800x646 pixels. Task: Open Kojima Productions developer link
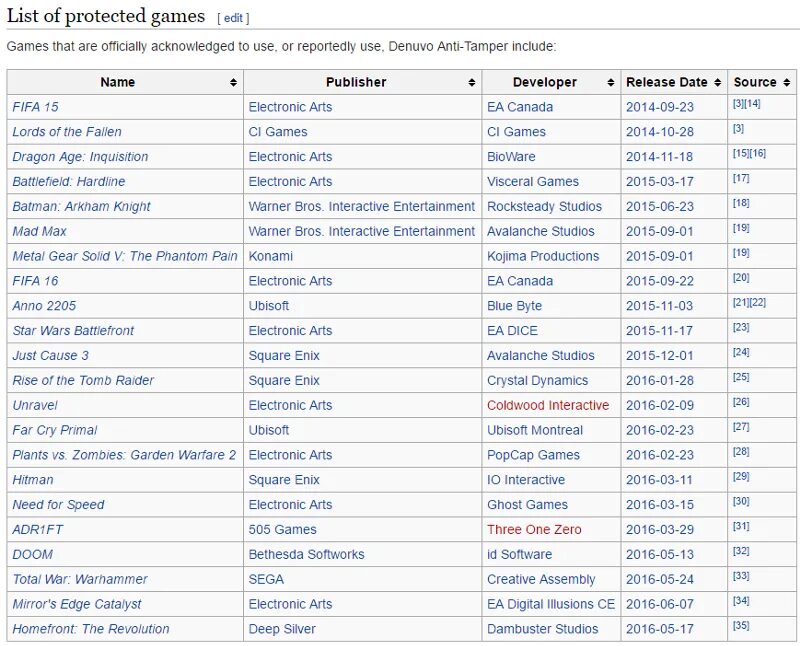tap(543, 256)
